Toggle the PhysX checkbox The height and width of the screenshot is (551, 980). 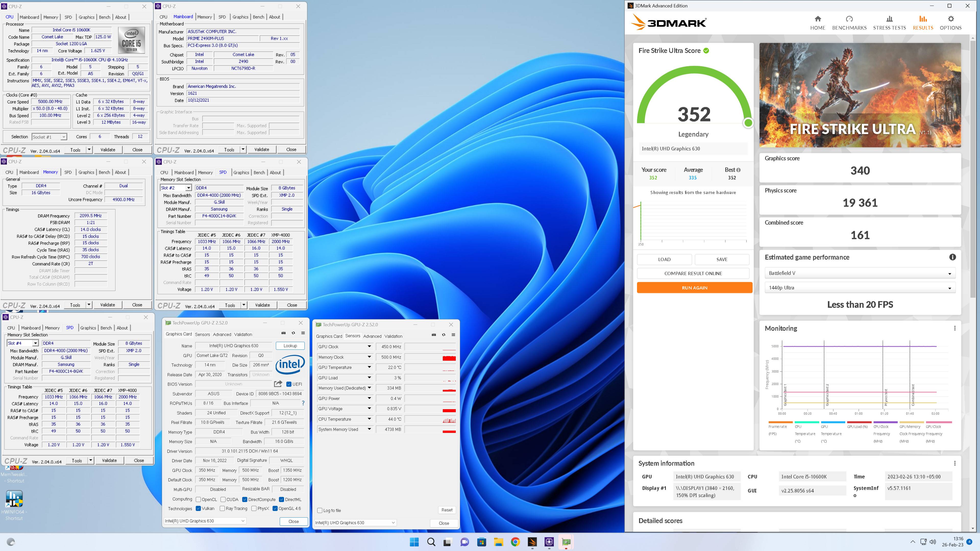[x=254, y=508]
